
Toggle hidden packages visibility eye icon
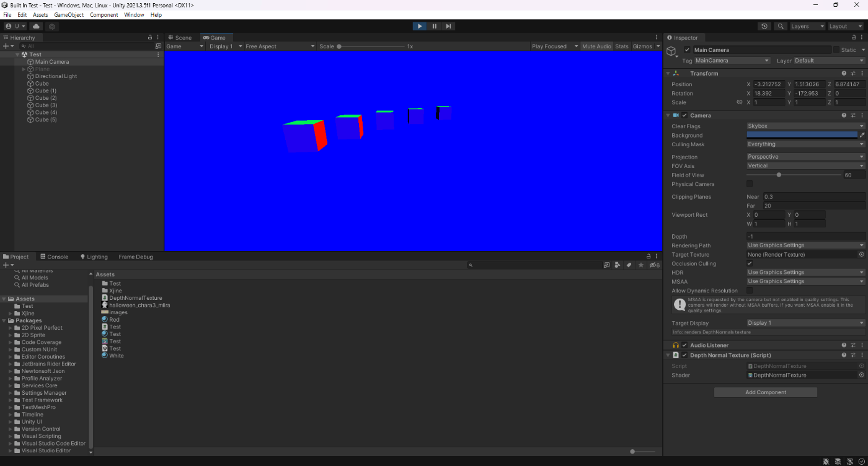pos(654,265)
